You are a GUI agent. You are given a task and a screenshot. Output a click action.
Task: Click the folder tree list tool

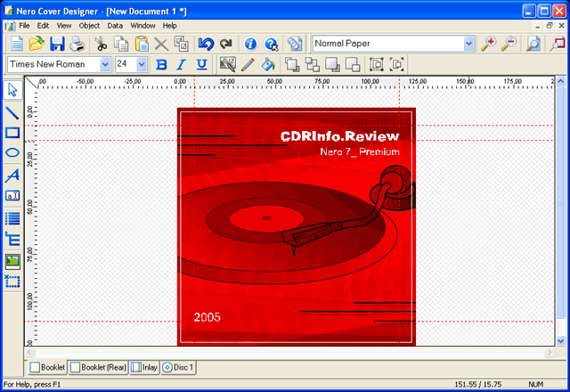pos(12,239)
